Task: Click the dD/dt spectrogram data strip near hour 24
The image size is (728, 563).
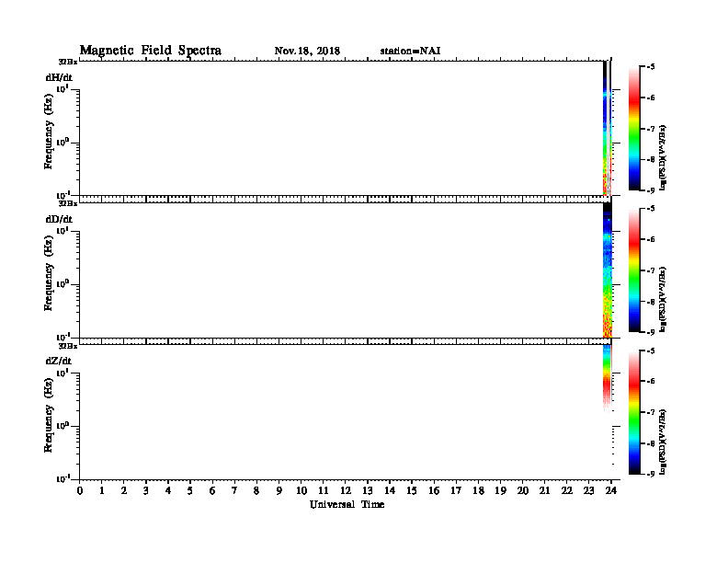Action: (608, 270)
